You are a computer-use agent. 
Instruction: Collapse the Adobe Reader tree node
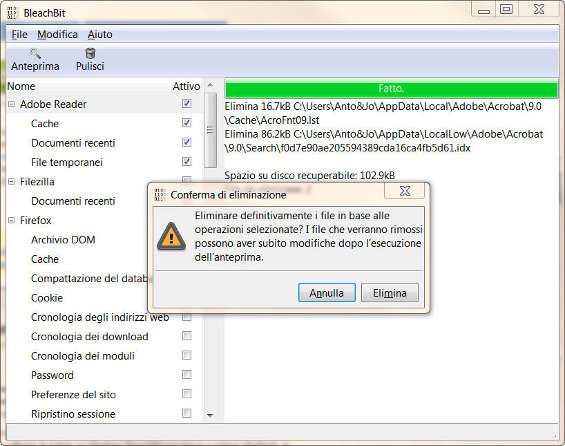click(12, 104)
